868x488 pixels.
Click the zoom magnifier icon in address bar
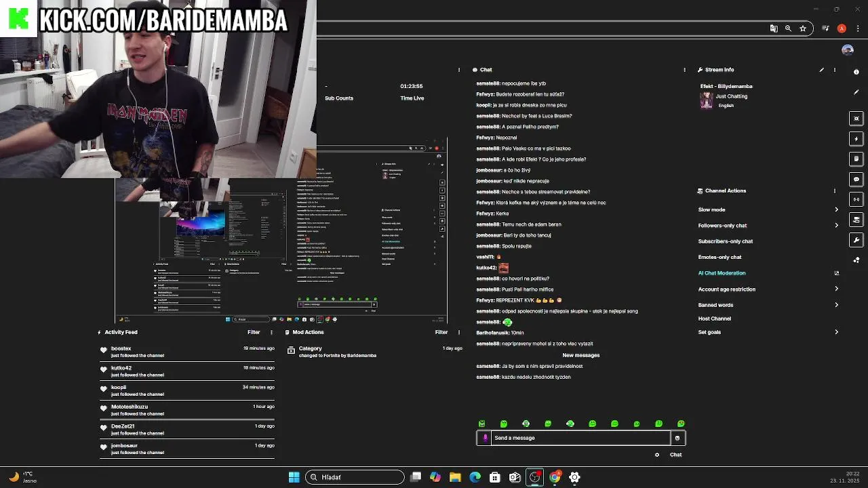788,28
